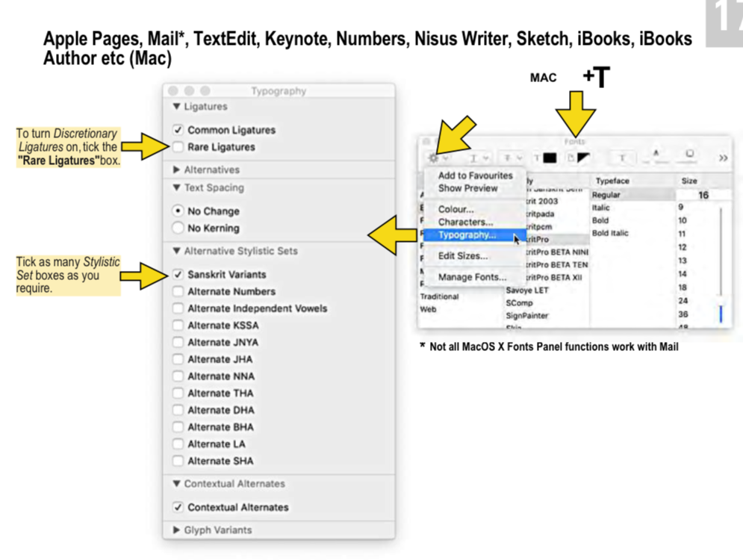Click the text shadow T button

pyautogui.click(x=622, y=158)
